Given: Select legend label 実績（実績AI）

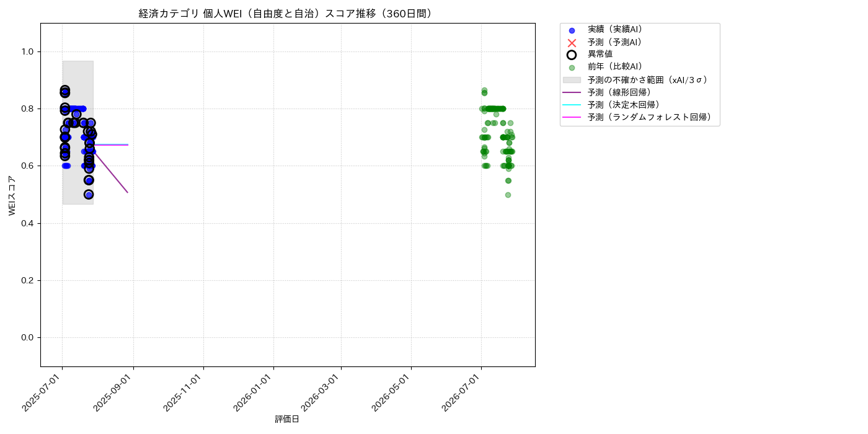Looking at the screenshot, I should click(617, 30).
